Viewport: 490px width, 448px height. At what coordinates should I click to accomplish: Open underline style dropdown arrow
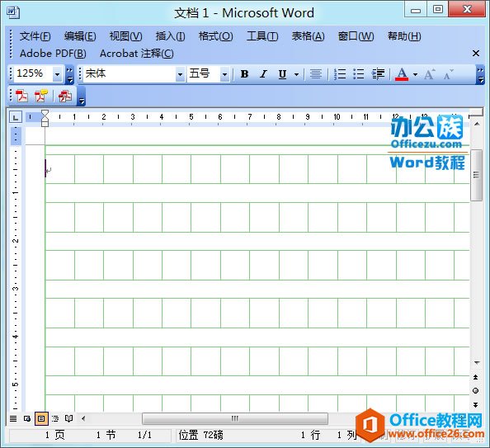pyautogui.click(x=296, y=74)
